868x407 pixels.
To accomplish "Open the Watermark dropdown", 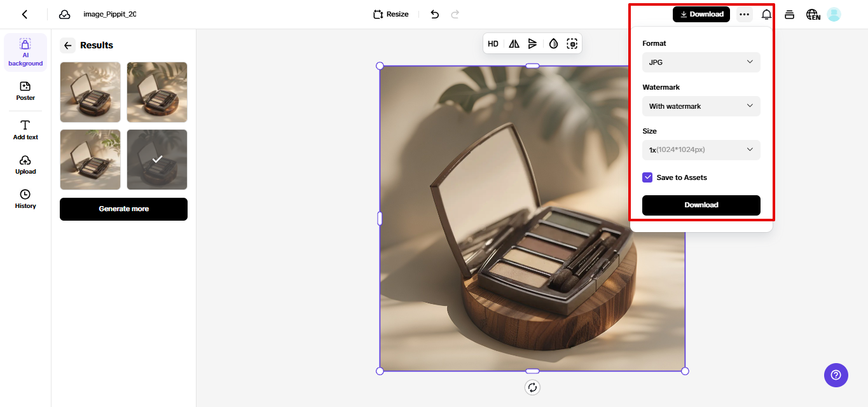I will pos(701,106).
